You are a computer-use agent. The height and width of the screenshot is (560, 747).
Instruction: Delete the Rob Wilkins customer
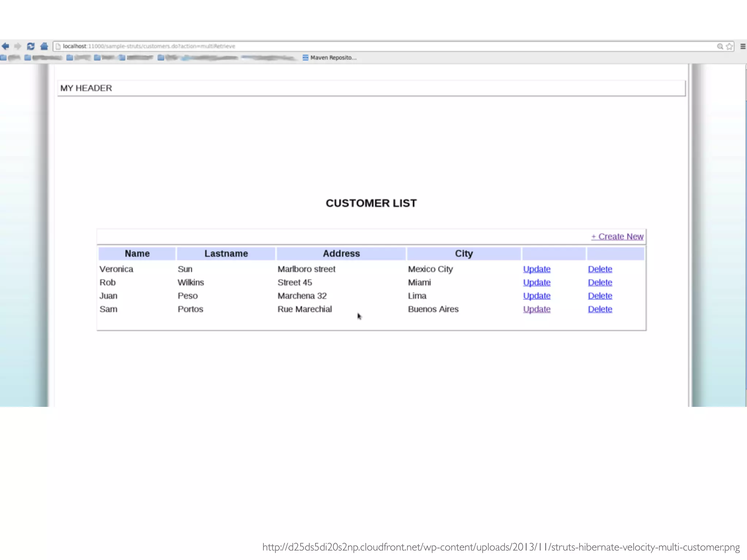pyautogui.click(x=600, y=283)
